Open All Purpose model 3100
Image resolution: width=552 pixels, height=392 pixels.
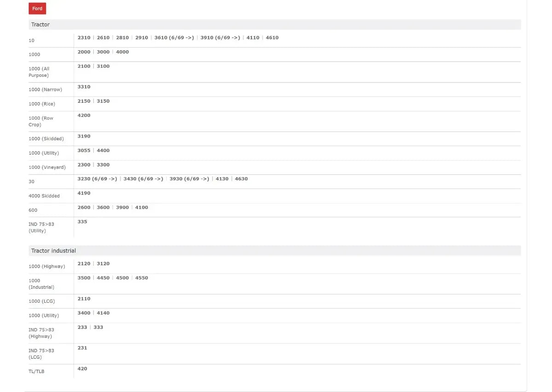(103, 66)
